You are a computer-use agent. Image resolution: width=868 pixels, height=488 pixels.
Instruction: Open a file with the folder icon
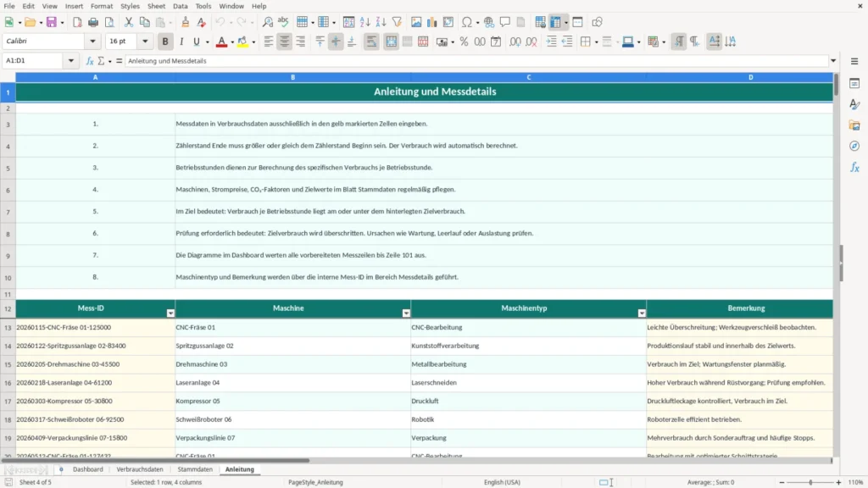pyautogui.click(x=30, y=22)
